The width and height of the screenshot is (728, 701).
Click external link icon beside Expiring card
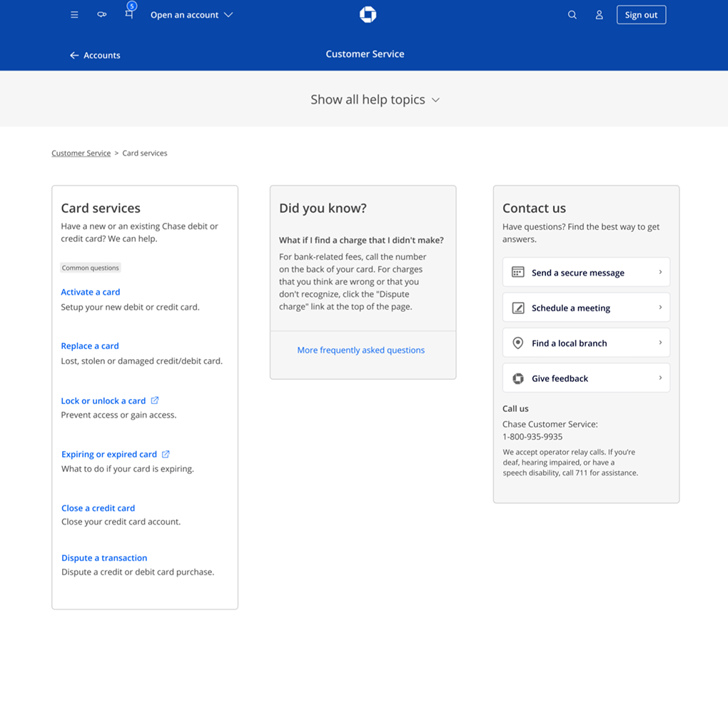point(166,454)
